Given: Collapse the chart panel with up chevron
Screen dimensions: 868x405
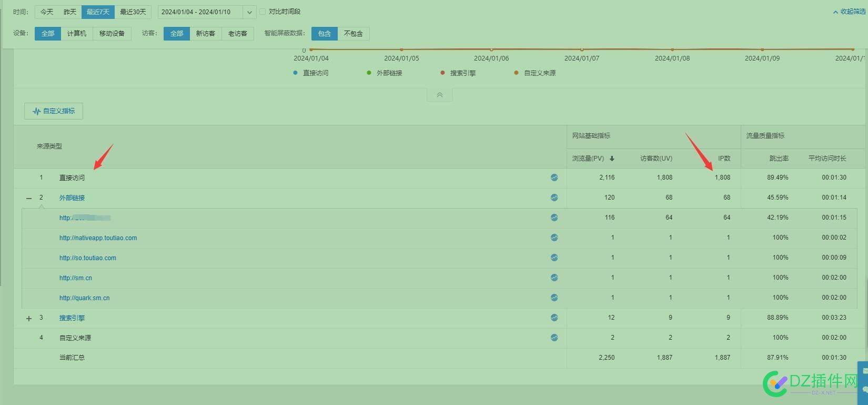Looking at the screenshot, I should tap(440, 95).
